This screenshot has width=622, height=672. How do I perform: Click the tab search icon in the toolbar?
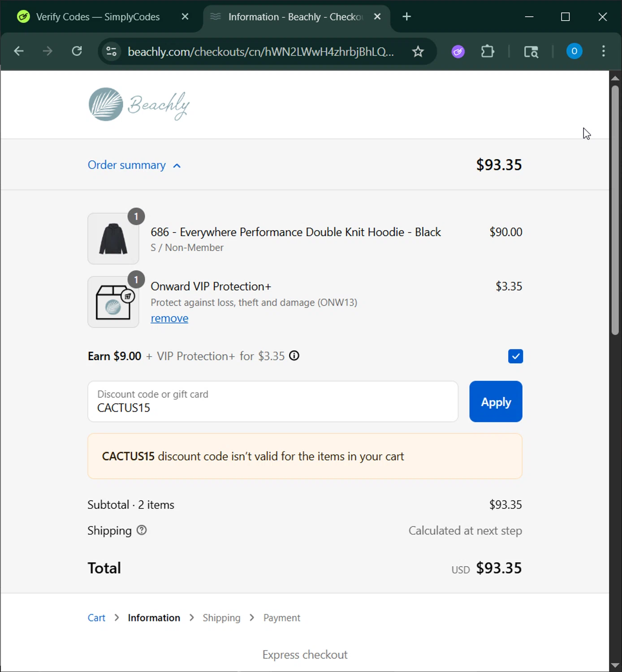[531, 52]
